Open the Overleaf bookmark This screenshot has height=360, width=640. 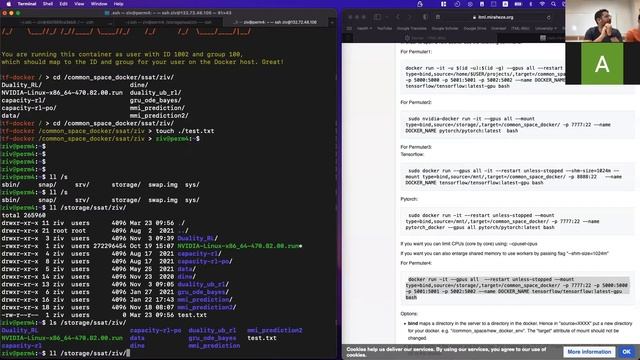tap(498, 29)
